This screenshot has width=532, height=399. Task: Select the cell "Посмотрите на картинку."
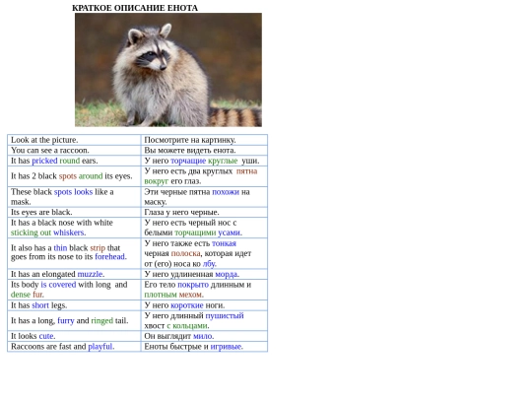pyautogui.click(x=204, y=140)
